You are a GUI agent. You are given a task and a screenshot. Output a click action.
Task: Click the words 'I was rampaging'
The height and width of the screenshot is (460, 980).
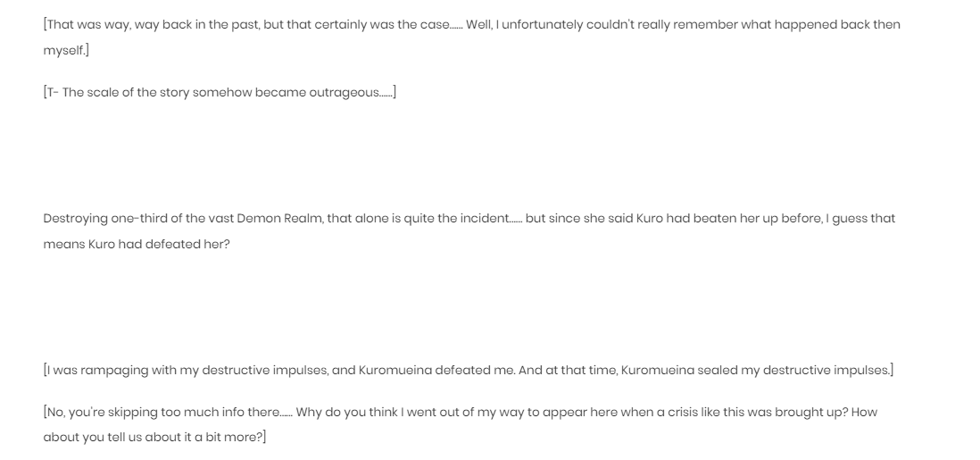pos(89,371)
